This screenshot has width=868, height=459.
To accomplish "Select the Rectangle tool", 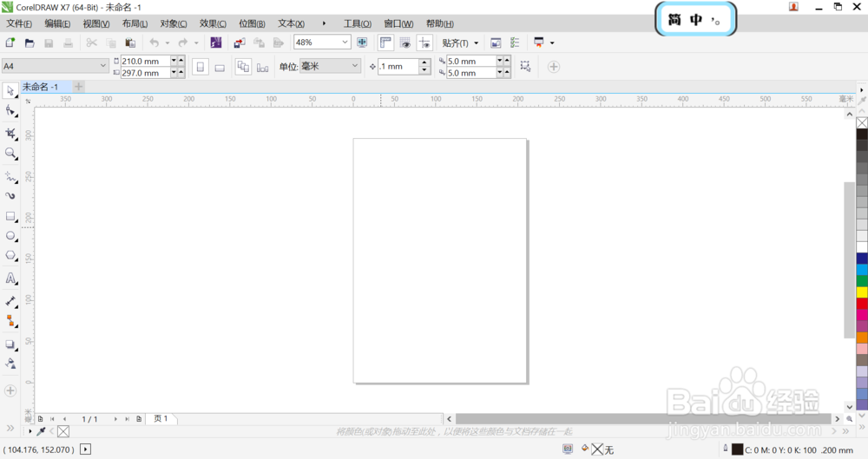I will pyautogui.click(x=10, y=217).
